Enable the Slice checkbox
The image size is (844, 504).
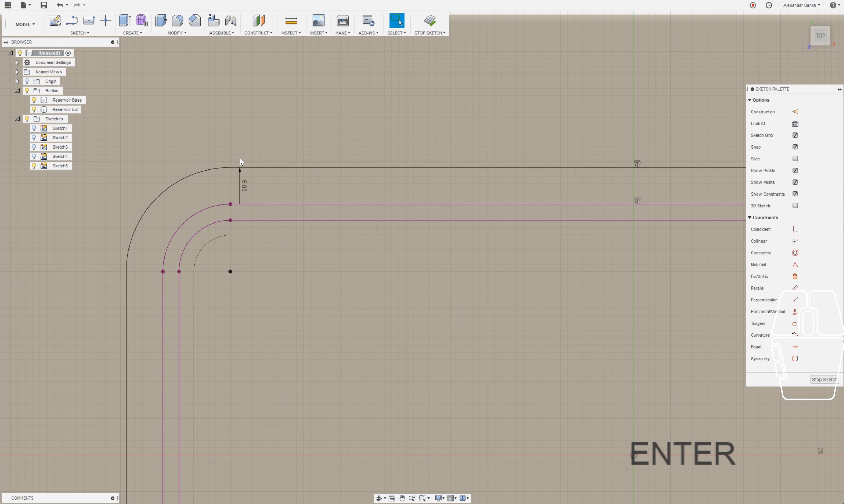tap(795, 159)
